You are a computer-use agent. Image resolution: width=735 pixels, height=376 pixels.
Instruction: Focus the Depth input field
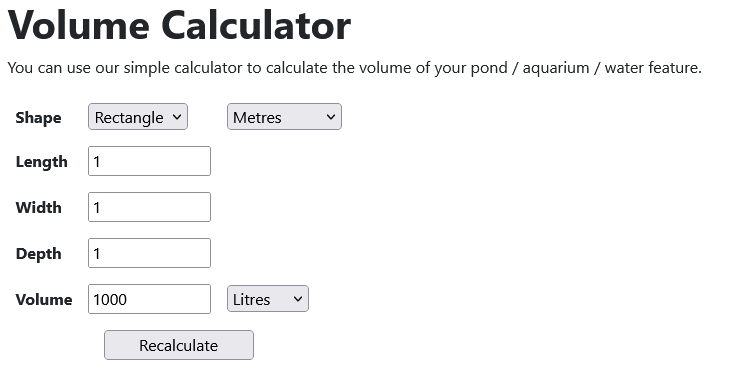point(150,253)
